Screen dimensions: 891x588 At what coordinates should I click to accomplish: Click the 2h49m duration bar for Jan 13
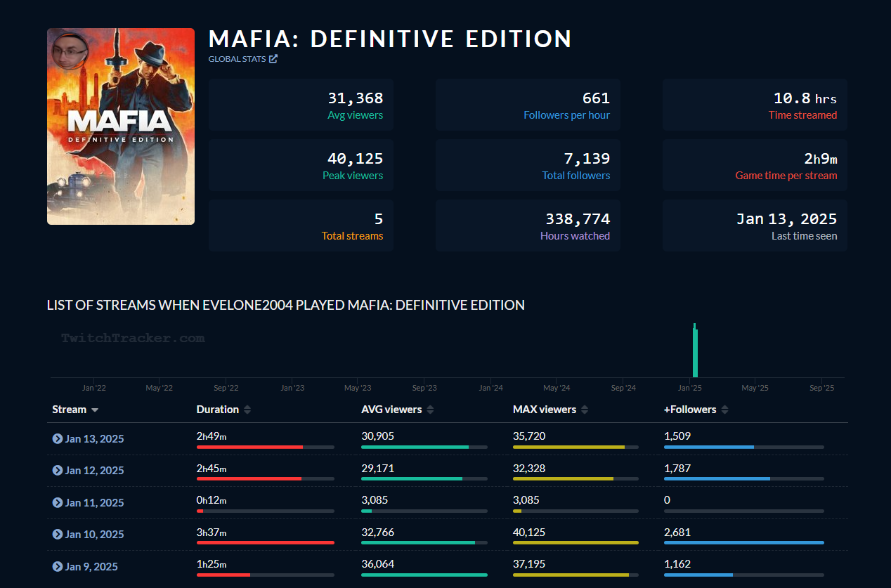pos(266,447)
